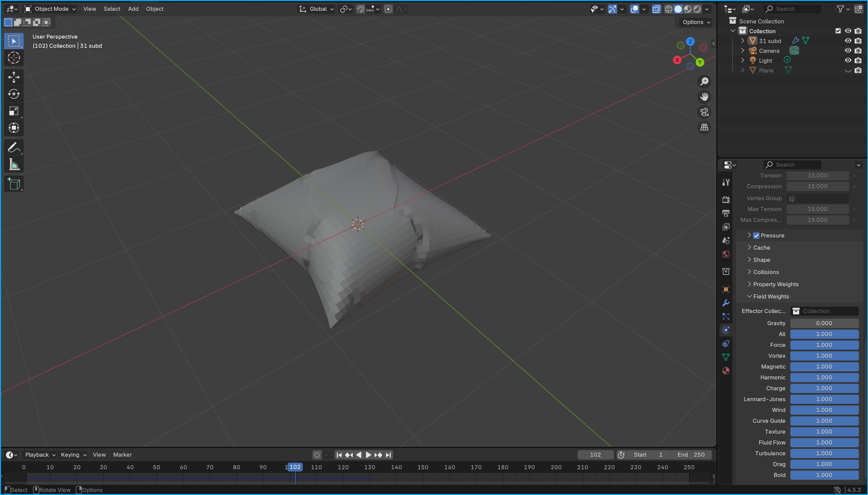Toggle camera view in viewport
The width and height of the screenshot is (868, 495).
click(x=704, y=112)
